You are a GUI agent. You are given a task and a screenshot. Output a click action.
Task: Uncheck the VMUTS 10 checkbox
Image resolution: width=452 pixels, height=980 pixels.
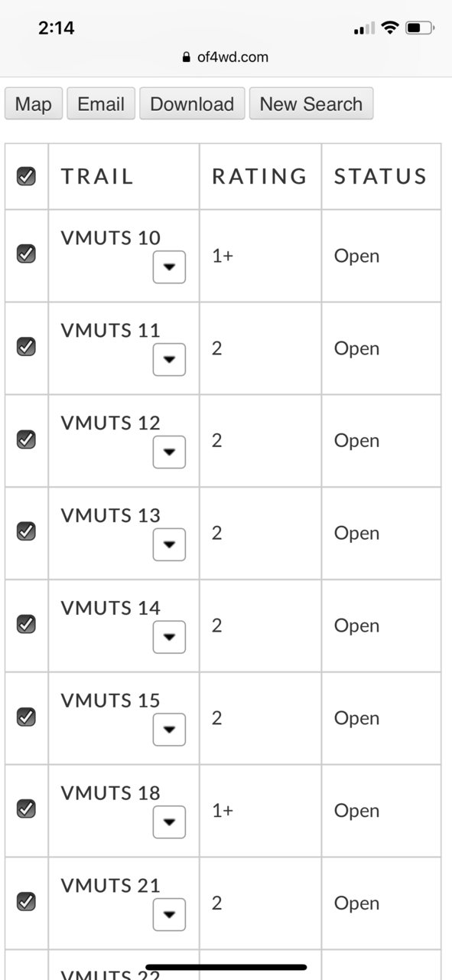pyautogui.click(x=26, y=253)
